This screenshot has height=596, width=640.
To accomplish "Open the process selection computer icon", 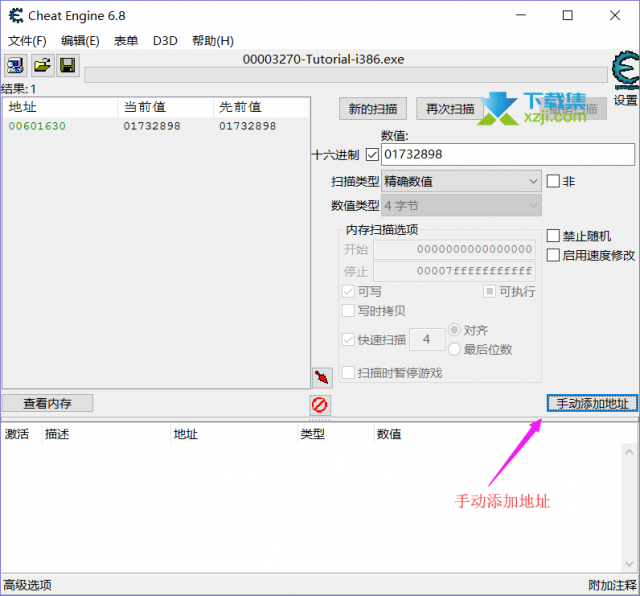I will [16, 65].
